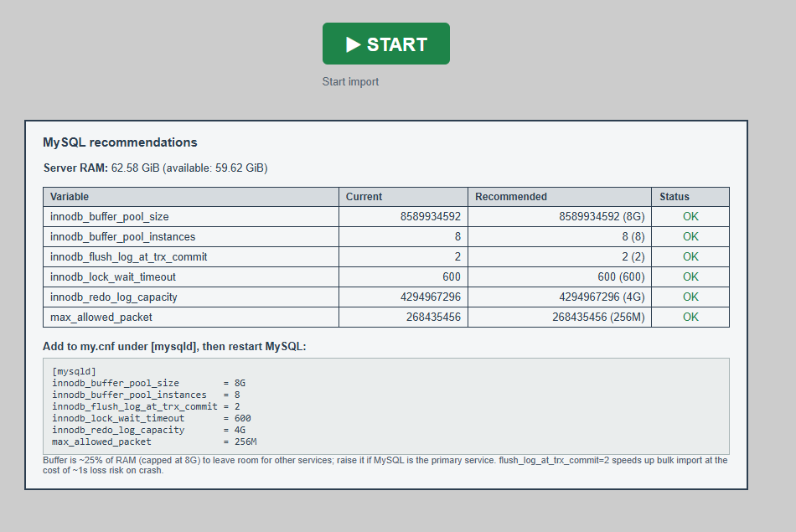Click recommended value 4294967296 (4G)
The height and width of the screenshot is (532, 796).
tap(602, 297)
